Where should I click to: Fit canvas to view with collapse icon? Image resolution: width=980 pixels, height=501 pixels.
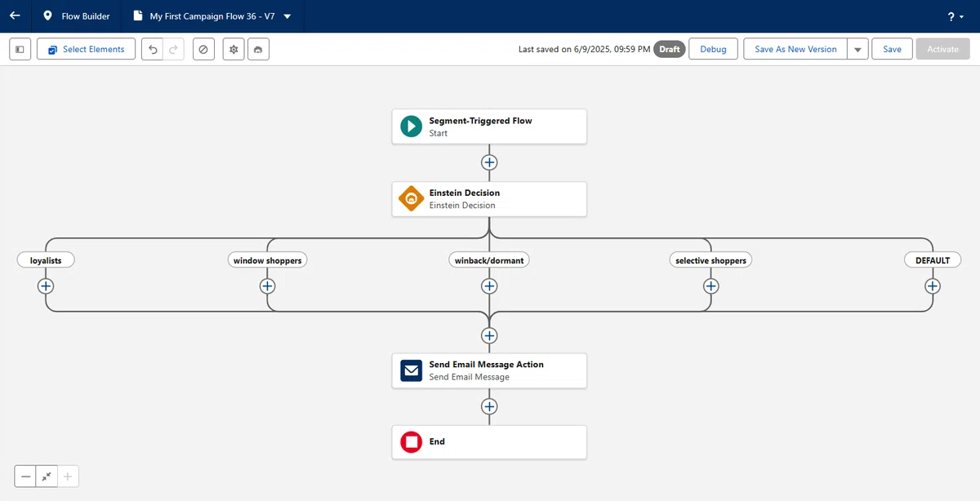47,477
